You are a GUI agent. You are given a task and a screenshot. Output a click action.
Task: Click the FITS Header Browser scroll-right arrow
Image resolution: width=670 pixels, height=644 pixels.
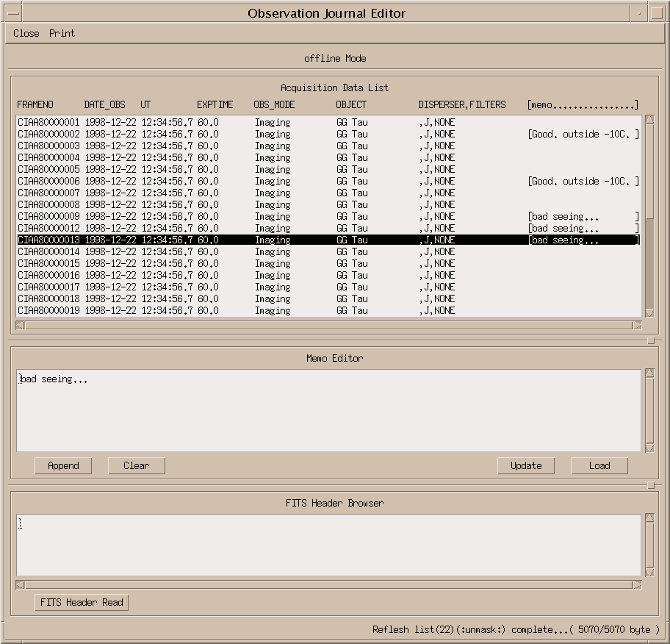click(637, 585)
